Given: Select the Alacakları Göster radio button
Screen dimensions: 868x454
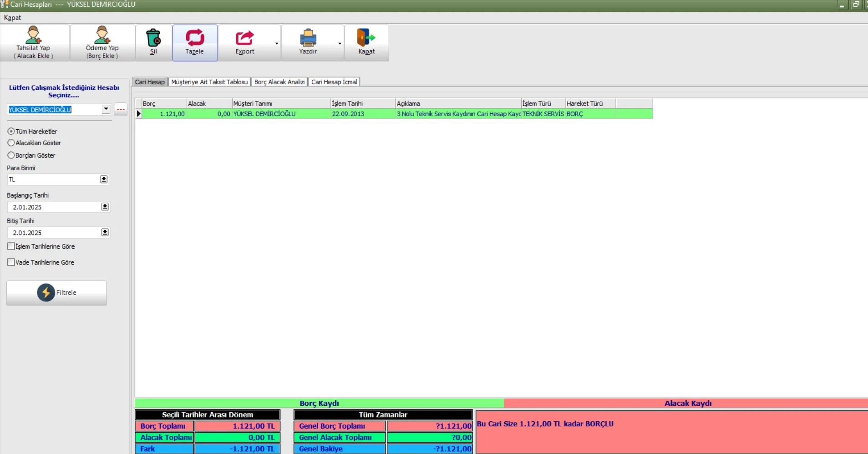Looking at the screenshot, I should (11, 143).
